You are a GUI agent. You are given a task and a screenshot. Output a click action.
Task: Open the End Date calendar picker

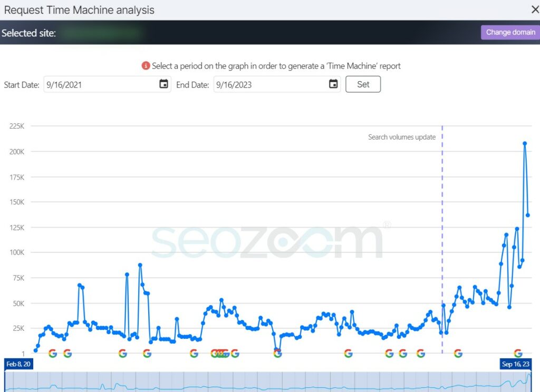click(333, 84)
